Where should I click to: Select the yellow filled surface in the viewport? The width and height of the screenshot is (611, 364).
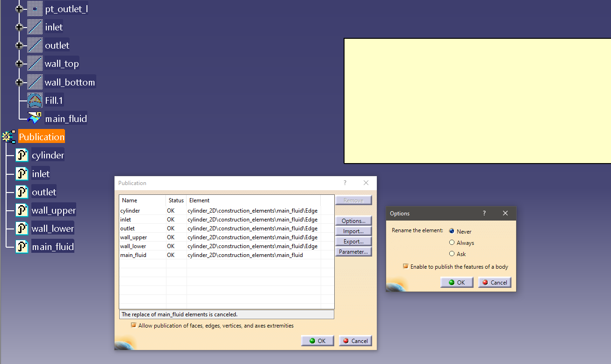pos(477,101)
